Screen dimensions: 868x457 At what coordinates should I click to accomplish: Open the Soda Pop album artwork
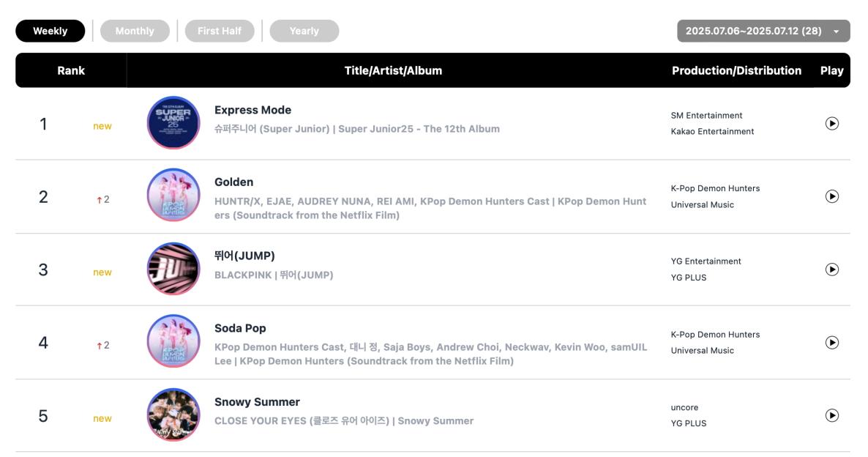coord(173,341)
